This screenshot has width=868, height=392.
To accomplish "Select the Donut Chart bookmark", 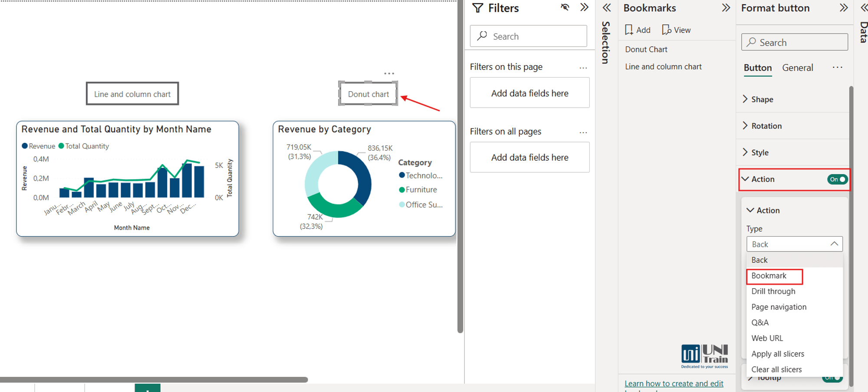I will pos(646,49).
